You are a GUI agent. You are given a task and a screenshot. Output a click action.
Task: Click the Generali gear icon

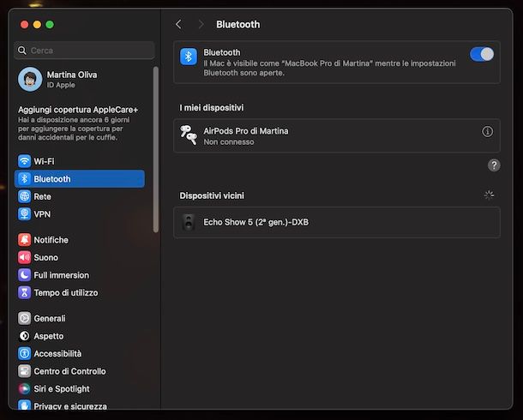[24, 318]
